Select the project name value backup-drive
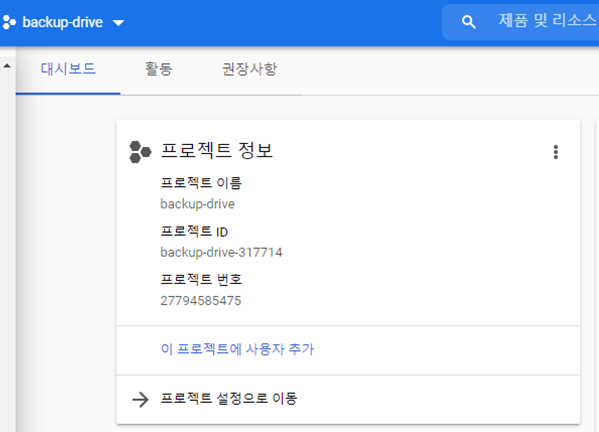 [x=198, y=204]
